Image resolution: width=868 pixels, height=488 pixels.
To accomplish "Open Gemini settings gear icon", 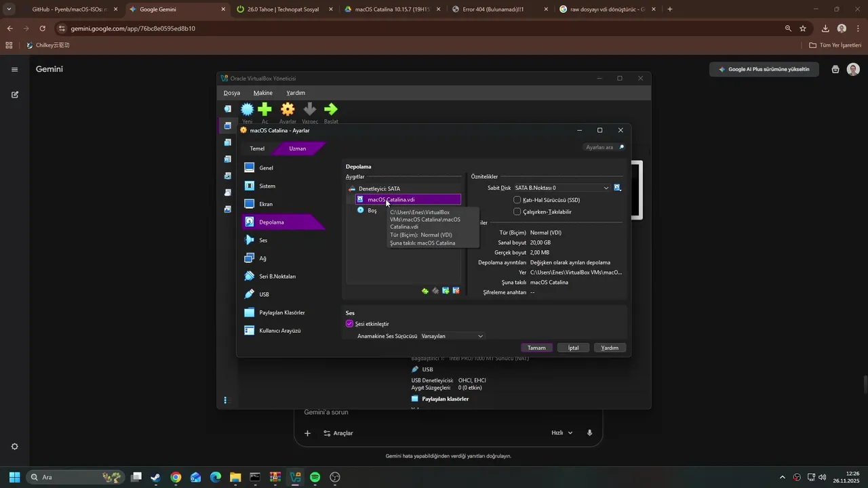I will coord(14,447).
